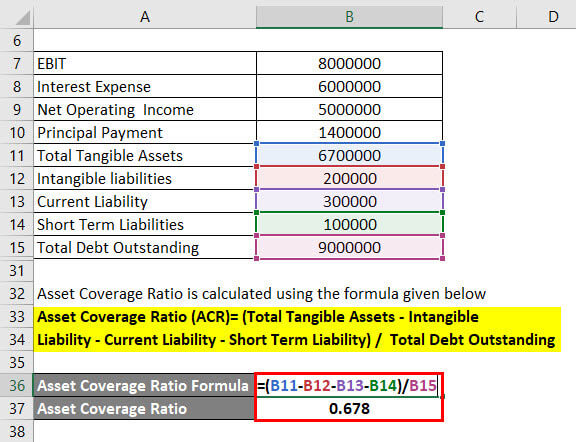Click the 8000000 EBIT value cell
This screenshot has height=442, width=576.
[349, 63]
